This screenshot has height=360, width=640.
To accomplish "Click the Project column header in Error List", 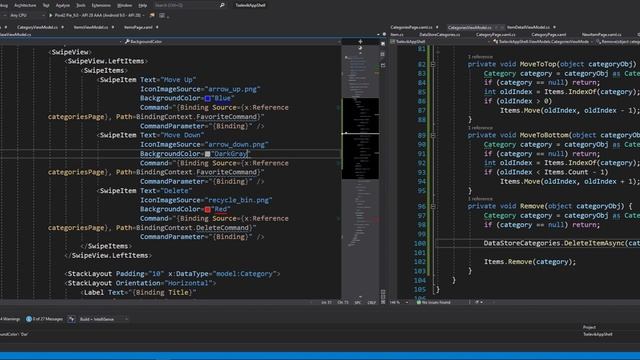I will click(589, 327).
